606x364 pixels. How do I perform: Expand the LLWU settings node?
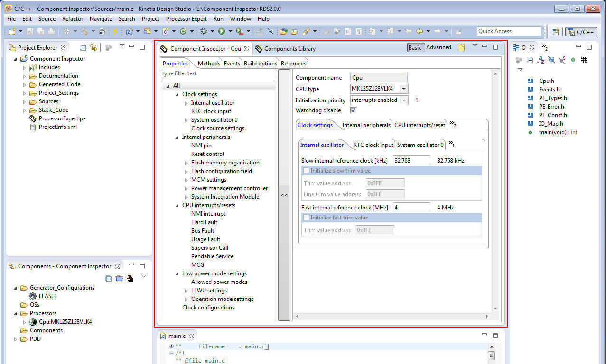(x=186, y=291)
